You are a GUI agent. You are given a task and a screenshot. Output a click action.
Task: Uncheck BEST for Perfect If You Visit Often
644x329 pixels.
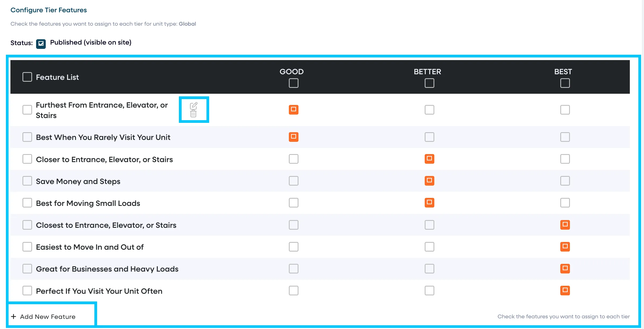point(565,291)
